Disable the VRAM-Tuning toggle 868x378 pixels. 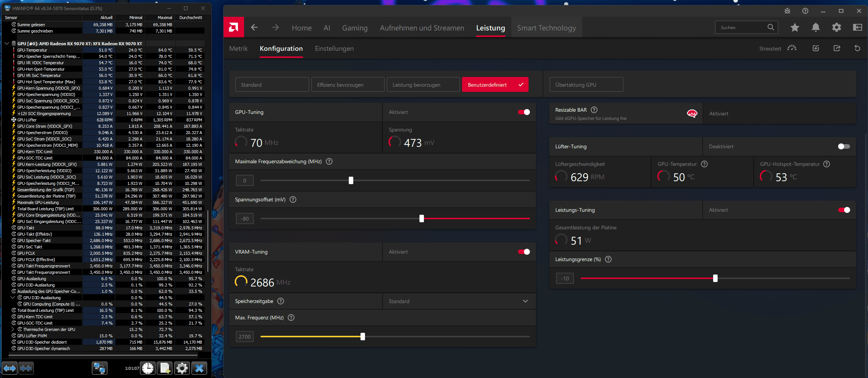[524, 252]
